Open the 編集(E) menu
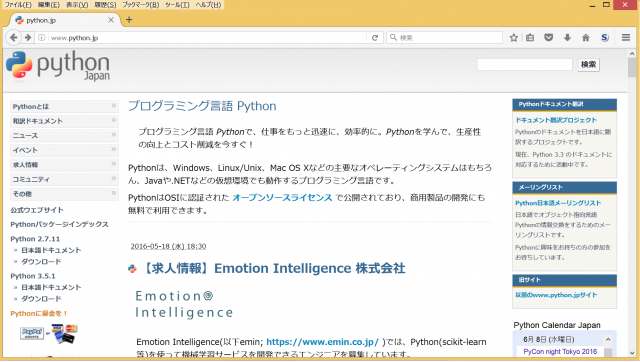 pos(49,4)
